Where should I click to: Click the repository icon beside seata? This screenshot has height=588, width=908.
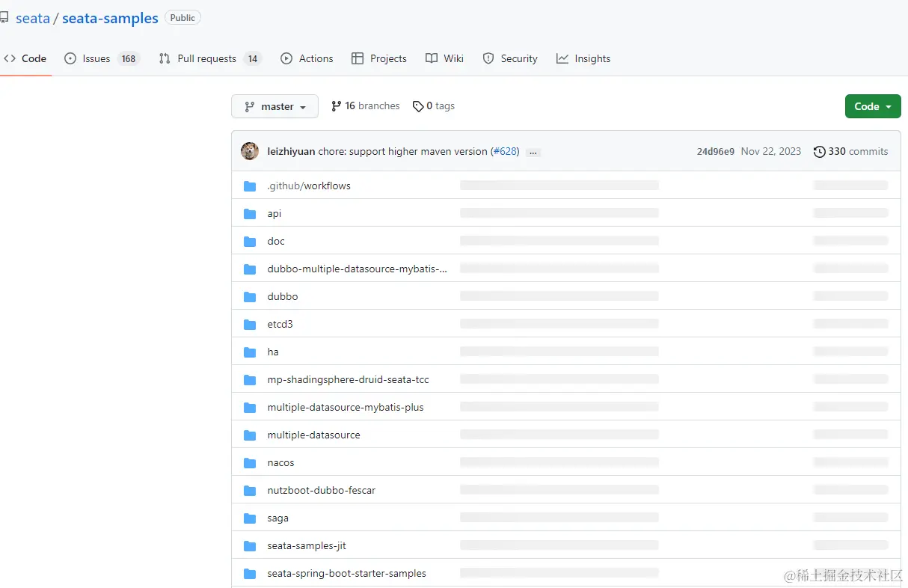coord(4,19)
